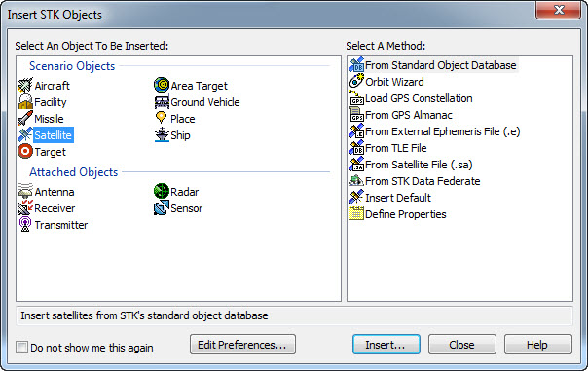The image size is (588, 371).
Task: Click the Area Target icon
Action: pos(162,85)
